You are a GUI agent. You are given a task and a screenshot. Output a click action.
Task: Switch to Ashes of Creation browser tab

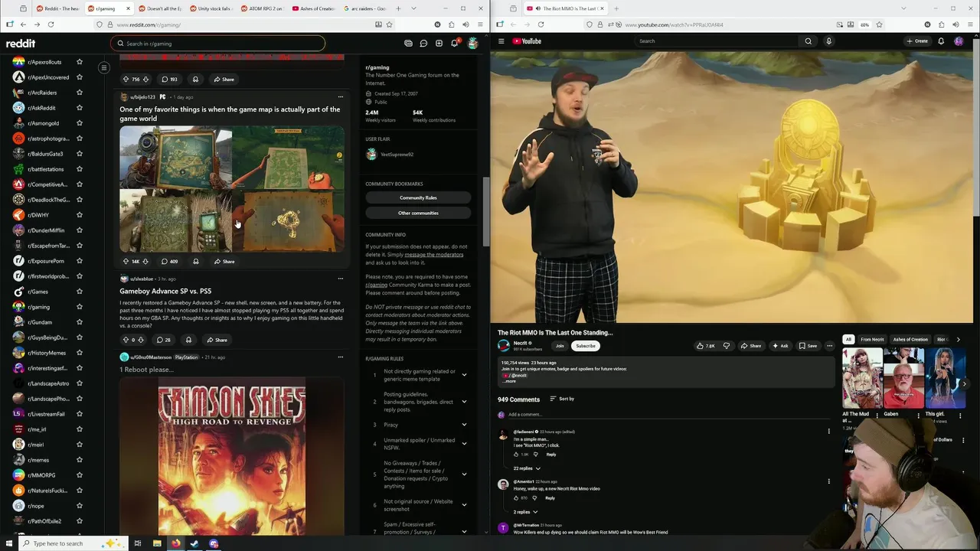click(x=314, y=8)
